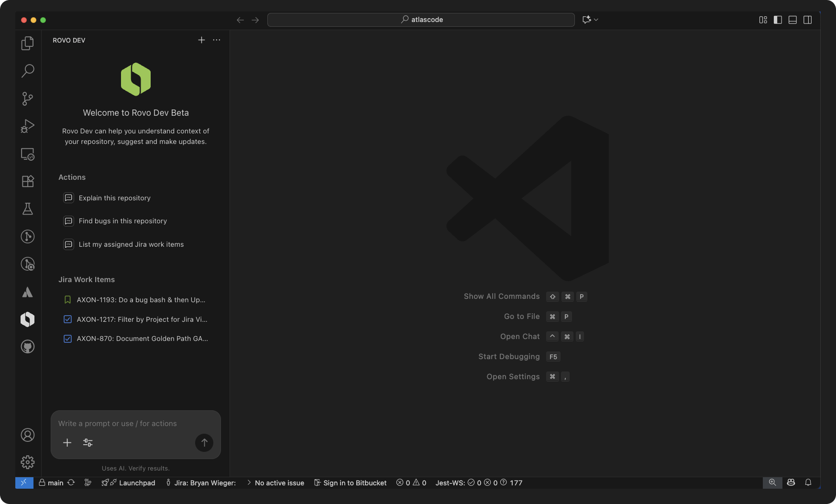
Task: Open the GitLens Inspect view
Action: coord(28,264)
